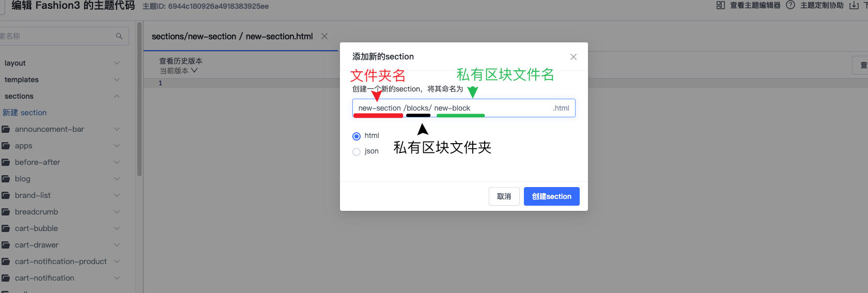Switch to sections/new-section / new-section.html tab
Image resolution: width=868 pixels, height=293 pixels.
tap(232, 36)
